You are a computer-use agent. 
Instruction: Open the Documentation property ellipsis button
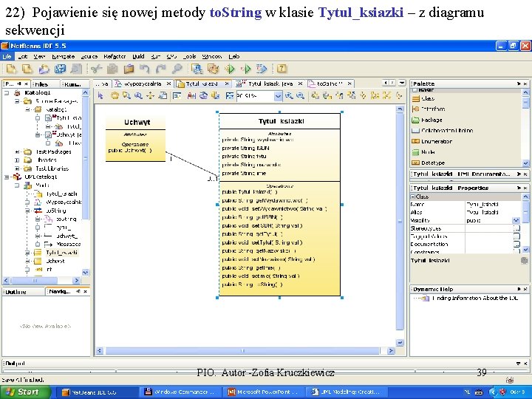pyautogui.click(x=516, y=245)
